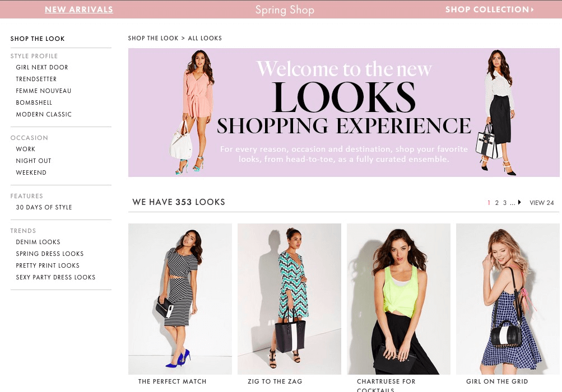Open Girl On The Grid look image
562x392 pixels.
coord(508,299)
